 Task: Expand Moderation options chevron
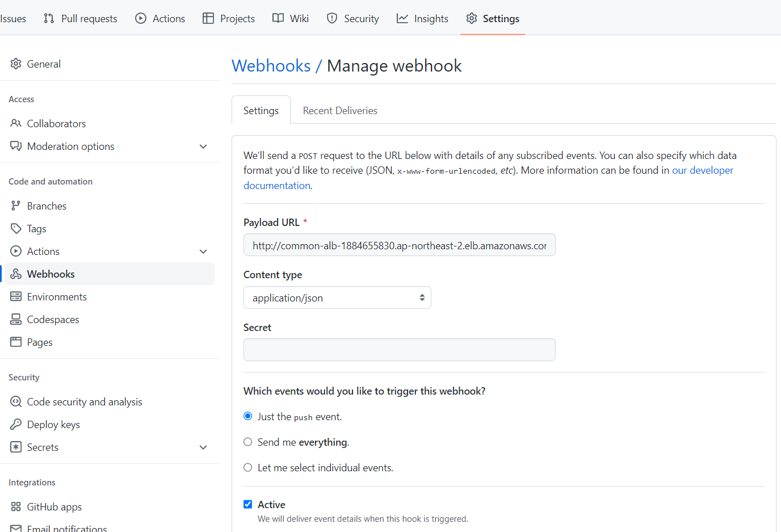[203, 146]
